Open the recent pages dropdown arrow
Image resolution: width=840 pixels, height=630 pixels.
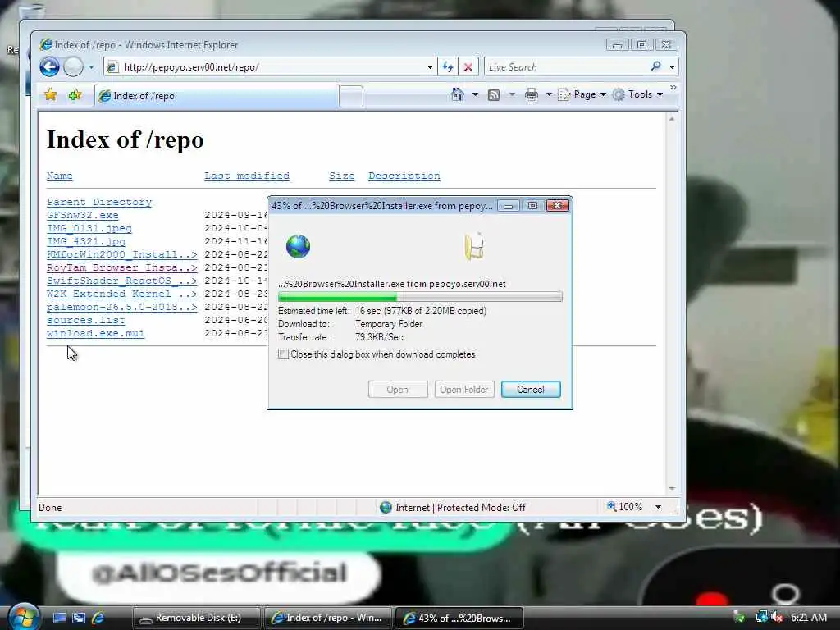tap(91, 67)
